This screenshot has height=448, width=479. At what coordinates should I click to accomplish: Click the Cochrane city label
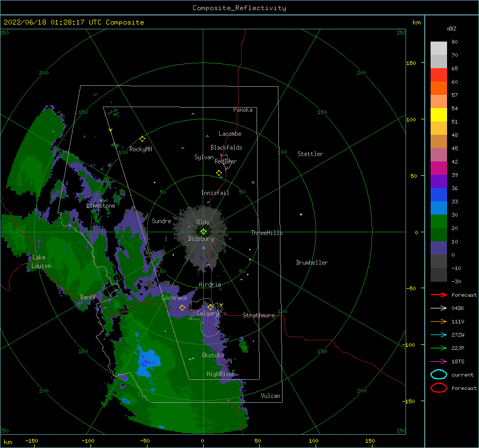[174, 298]
